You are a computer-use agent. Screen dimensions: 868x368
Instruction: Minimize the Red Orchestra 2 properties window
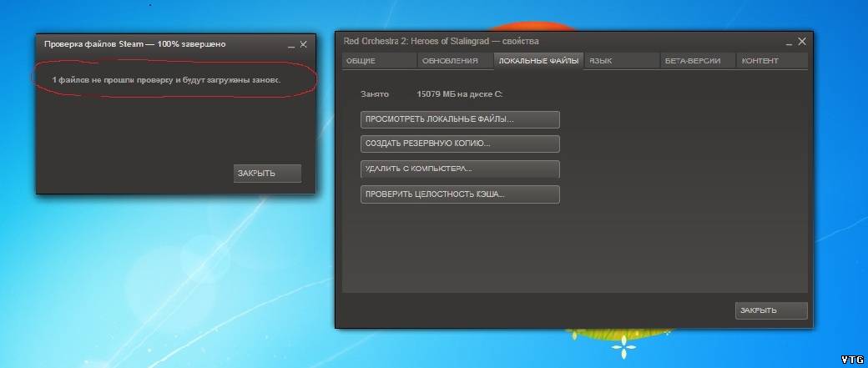[x=790, y=43]
